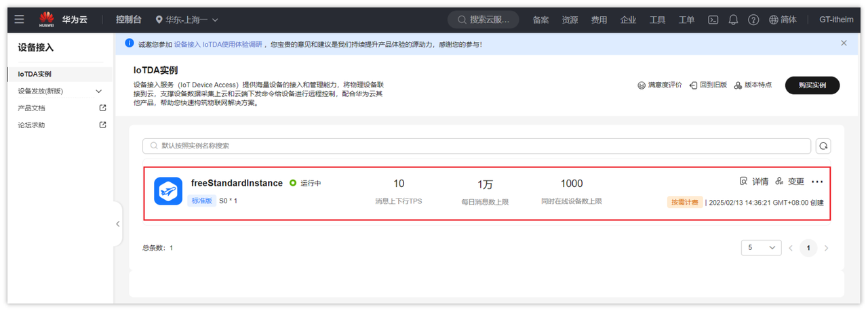Viewport: 868px width, 311px height.
Task: Click the 1000 online devices value
Action: (572, 184)
